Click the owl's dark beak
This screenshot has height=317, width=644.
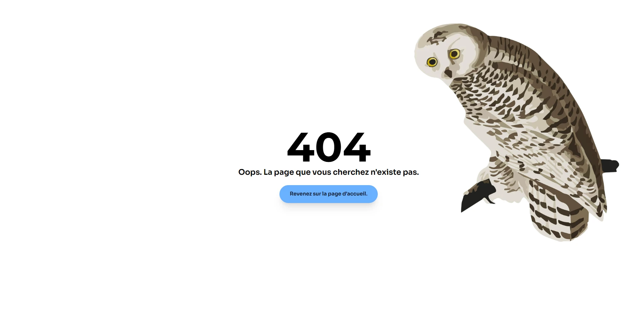click(448, 74)
